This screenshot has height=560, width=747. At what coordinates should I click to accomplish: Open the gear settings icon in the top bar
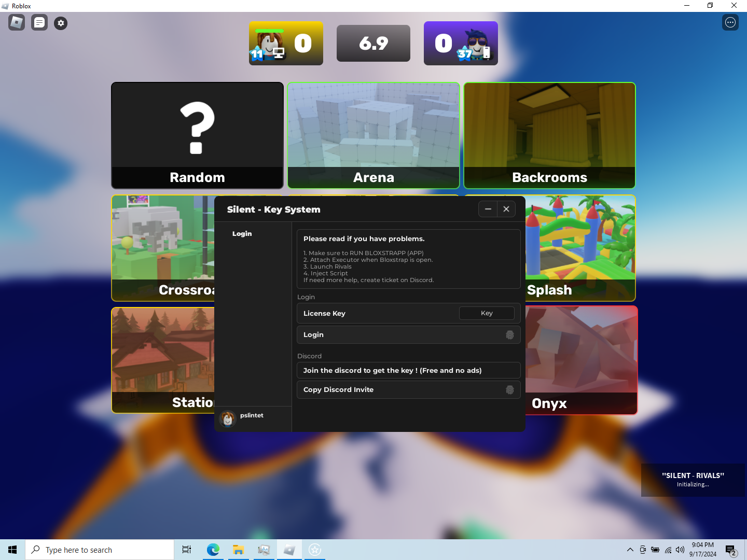(x=61, y=23)
